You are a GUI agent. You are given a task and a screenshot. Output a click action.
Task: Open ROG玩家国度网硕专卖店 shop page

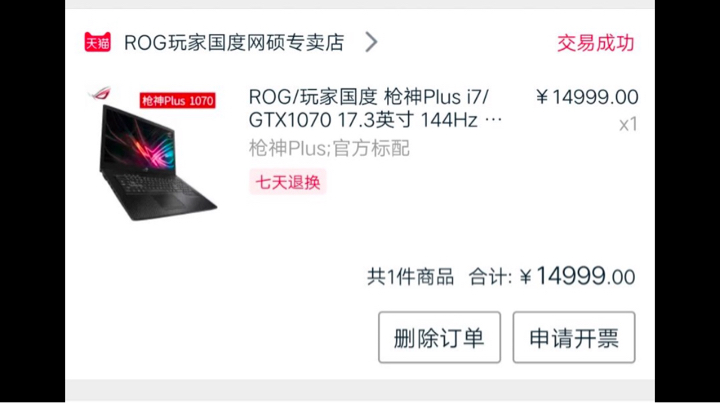coord(234,43)
